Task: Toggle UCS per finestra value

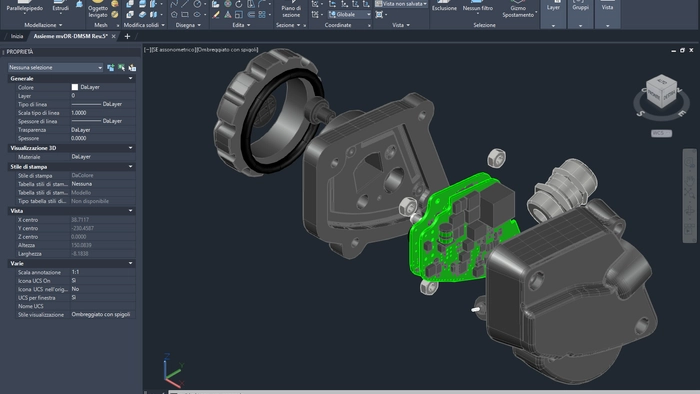Action: 102,298
